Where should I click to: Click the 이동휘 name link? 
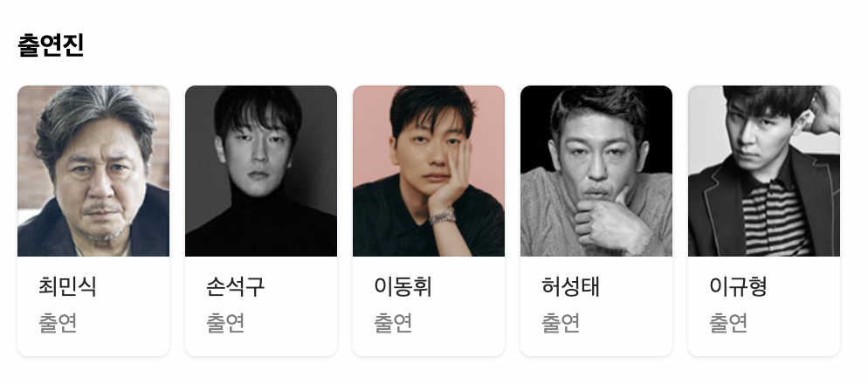tap(403, 286)
